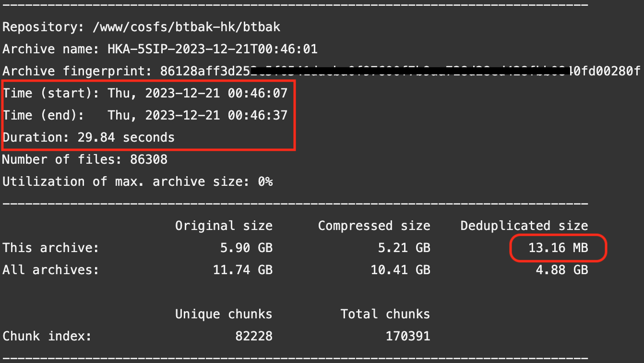Click the Duration 29.84 seconds line
This screenshot has height=363, width=644.
[x=89, y=138]
